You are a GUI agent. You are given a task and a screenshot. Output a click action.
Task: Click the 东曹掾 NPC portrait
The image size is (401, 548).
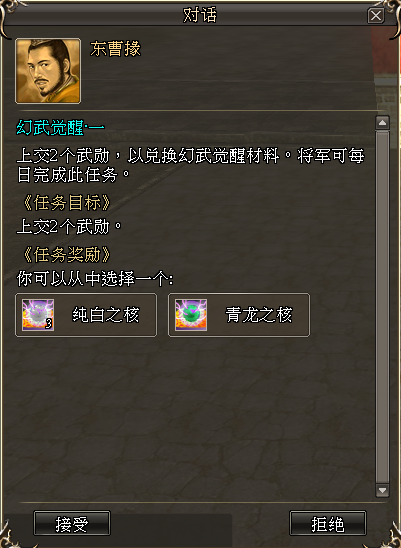coord(48,71)
